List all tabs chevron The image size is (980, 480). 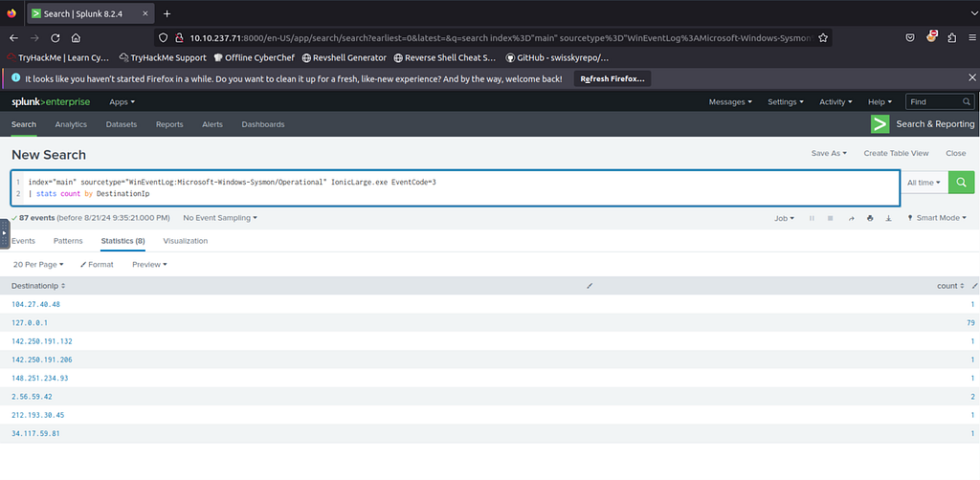972,13
